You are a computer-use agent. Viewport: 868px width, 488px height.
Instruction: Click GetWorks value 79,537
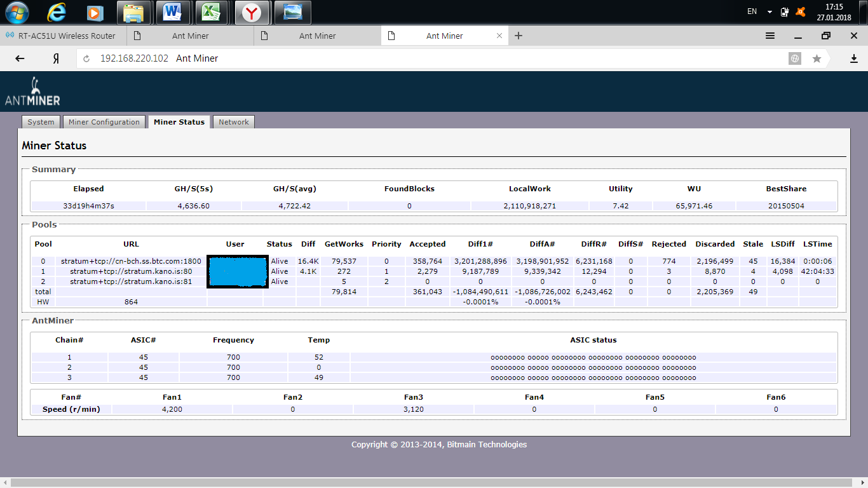coord(344,261)
